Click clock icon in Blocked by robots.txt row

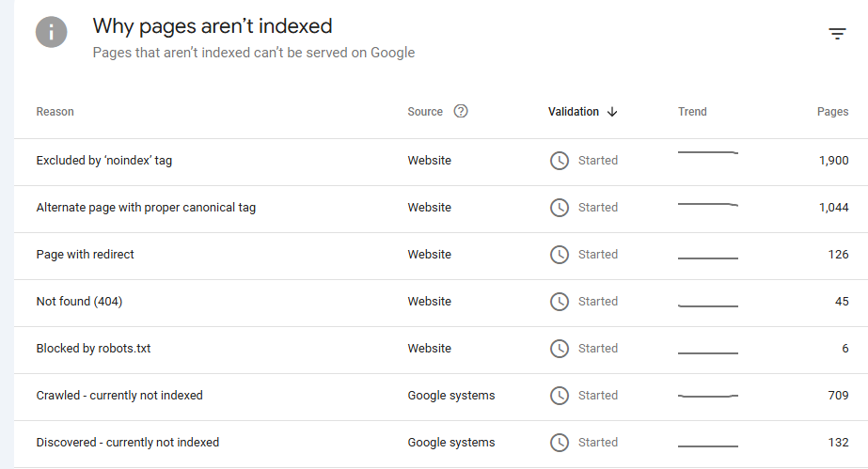[560, 349]
